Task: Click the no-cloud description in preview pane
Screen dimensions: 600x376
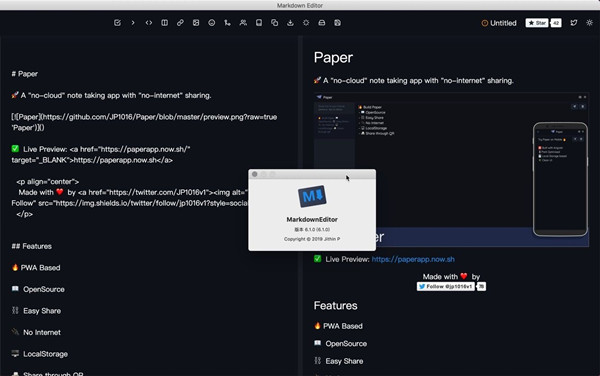Action: click(414, 81)
